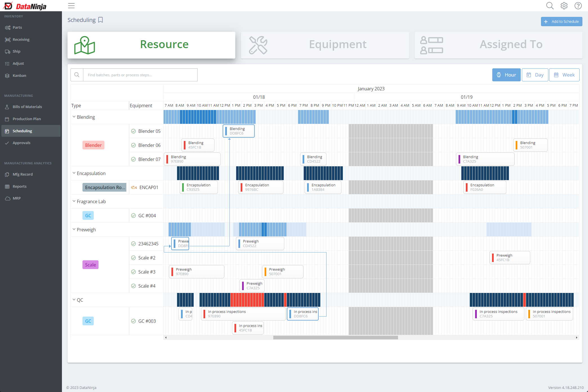Bookmark the Scheduling page

click(100, 20)
